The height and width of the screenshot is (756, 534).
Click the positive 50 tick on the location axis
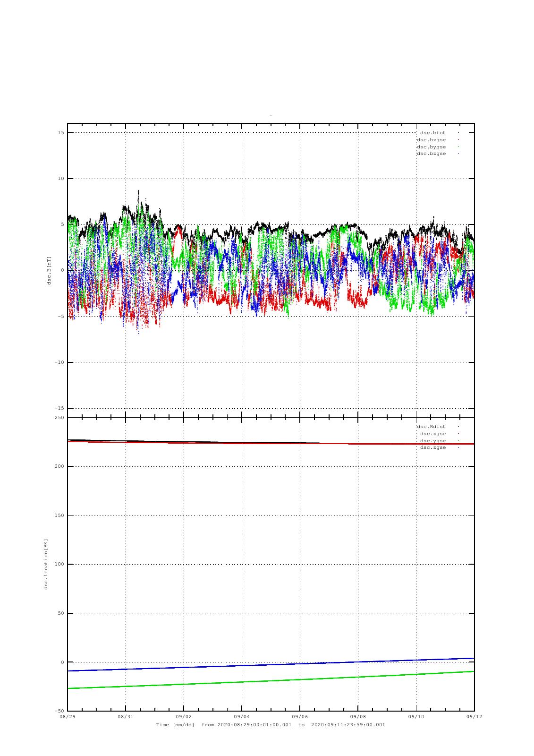(x=60, y=613)
